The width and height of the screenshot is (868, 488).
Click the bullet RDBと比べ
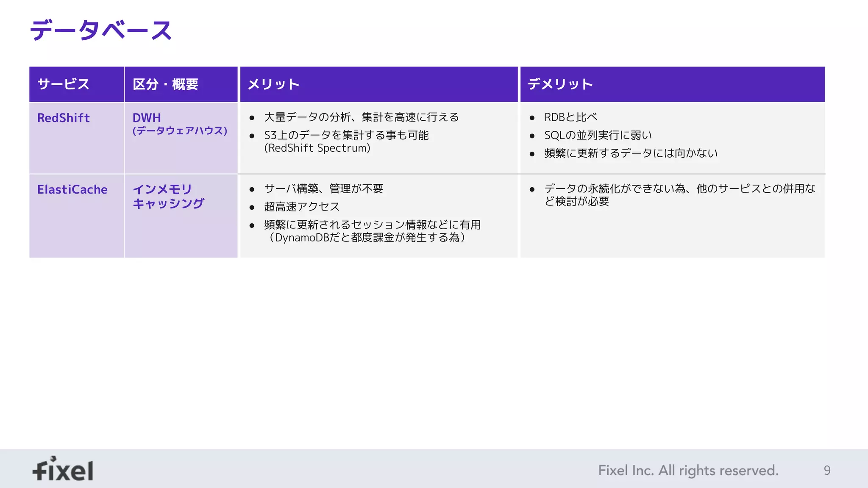(570, 117)
